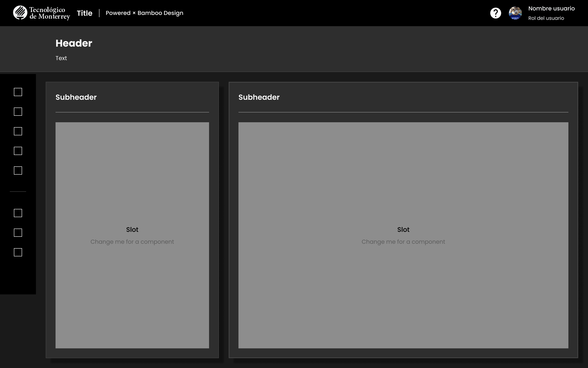The width and height of the screenshot is (588, 368).
Task: Select the "Slot" label in the right card
Action: click(403, 230)
